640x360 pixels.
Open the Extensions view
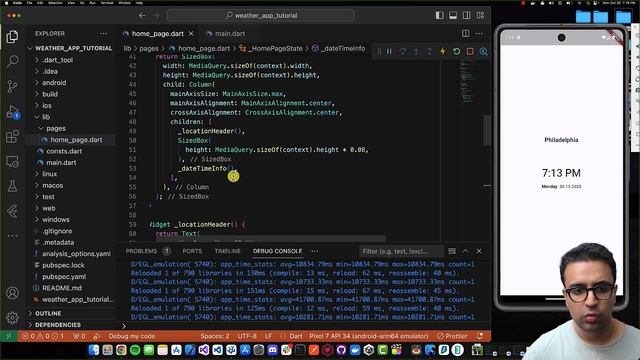click(x=12, y=136)
